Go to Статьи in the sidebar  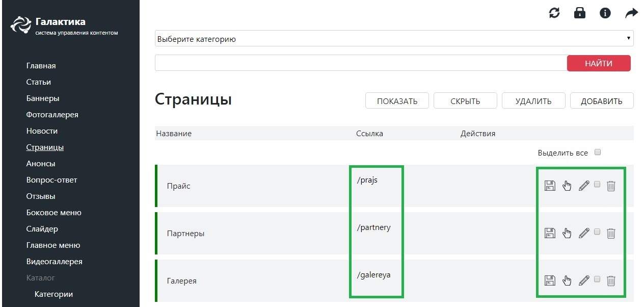39,82
